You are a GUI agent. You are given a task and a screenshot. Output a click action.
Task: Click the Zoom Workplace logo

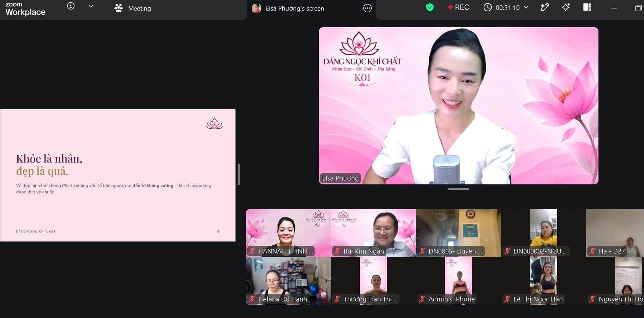[x=25, y=9]
